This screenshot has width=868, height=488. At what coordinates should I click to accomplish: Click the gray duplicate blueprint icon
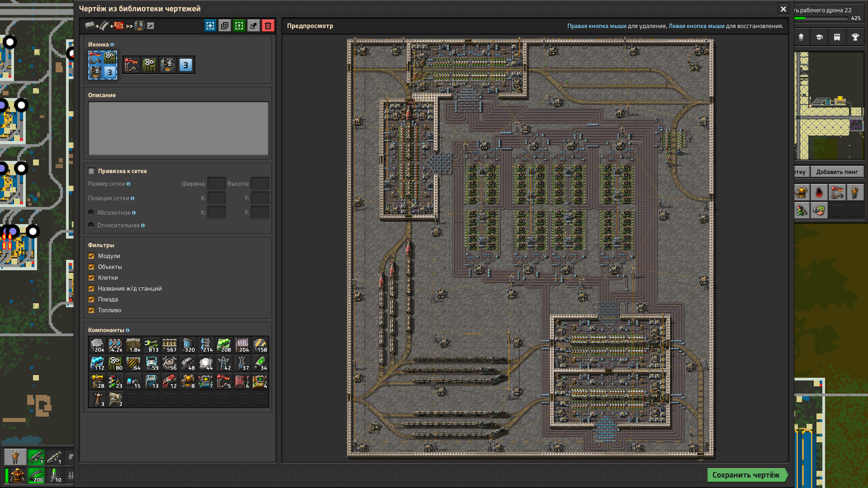225,26
